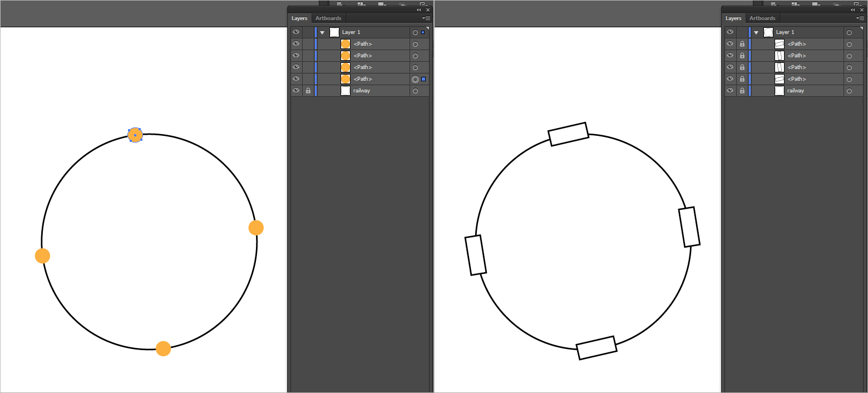
Task: Unlock the first <Path> layer in right panel
Action: click(x=742, y=43)
